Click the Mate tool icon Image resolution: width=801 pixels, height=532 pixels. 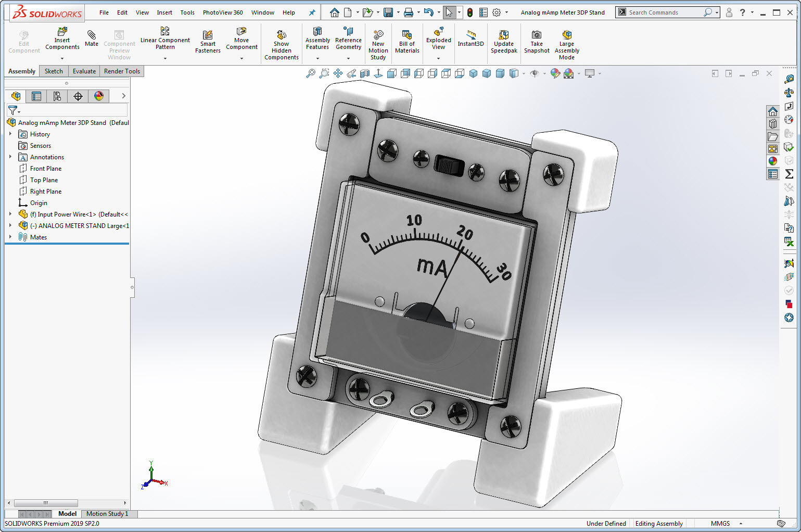[x=92, y=35]
